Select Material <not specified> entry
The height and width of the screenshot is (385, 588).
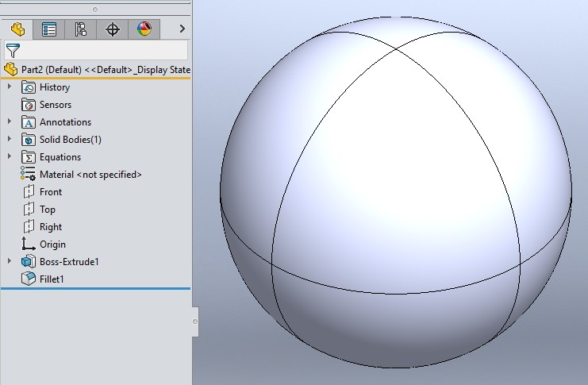coord(90,175)
